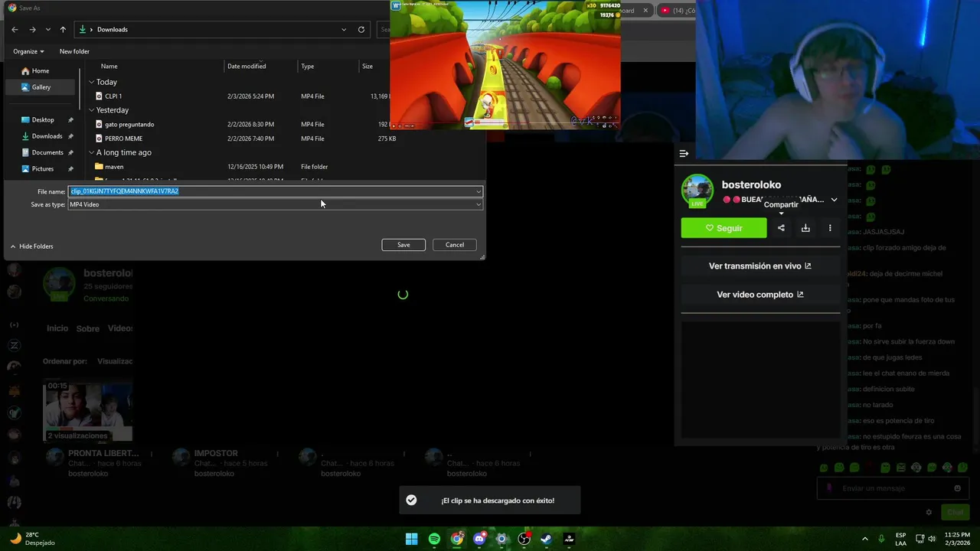The image size is (980, 551).
Task: Refresh the Downloads folder view
Action: click(x=361, y=29)
